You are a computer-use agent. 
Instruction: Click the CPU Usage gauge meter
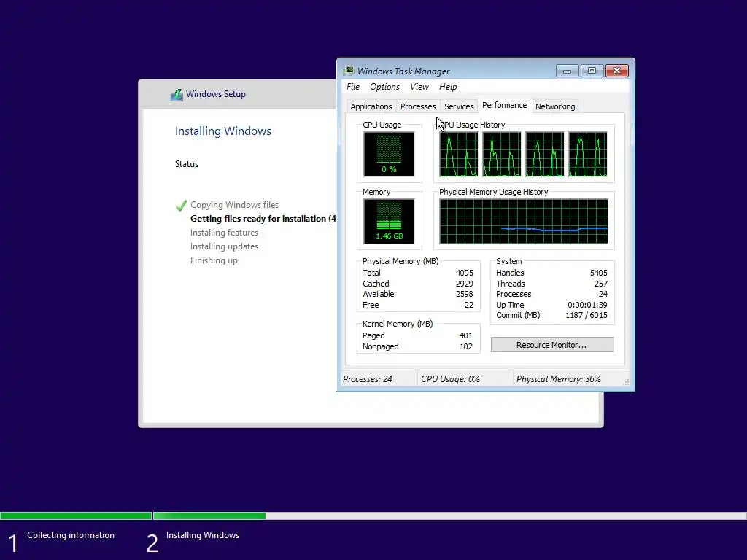tap(389, 155)
